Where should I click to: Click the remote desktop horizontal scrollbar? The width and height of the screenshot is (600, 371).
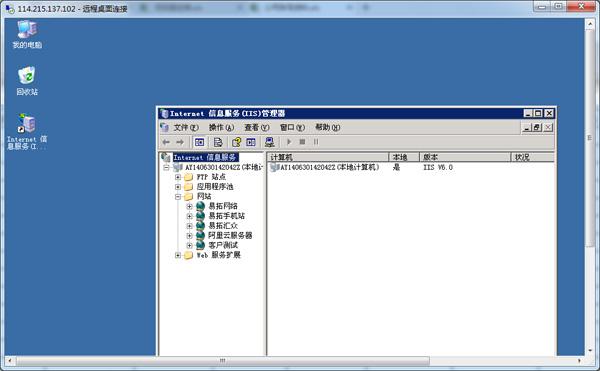(222, 361)
